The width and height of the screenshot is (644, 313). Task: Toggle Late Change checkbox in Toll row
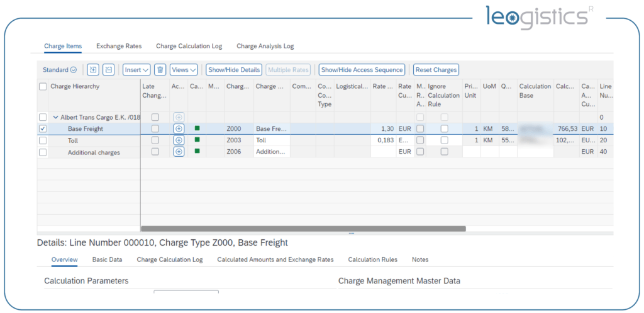(155, 140)
